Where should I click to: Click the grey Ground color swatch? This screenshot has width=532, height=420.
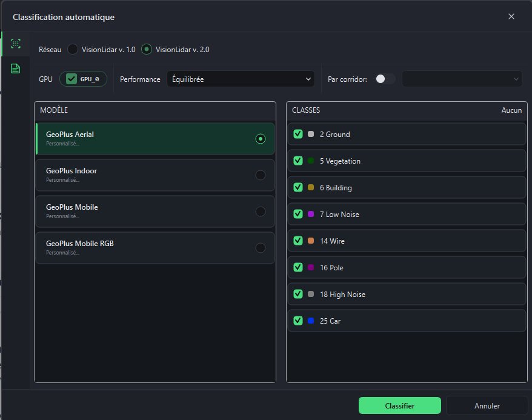click(x=311, y=134)
